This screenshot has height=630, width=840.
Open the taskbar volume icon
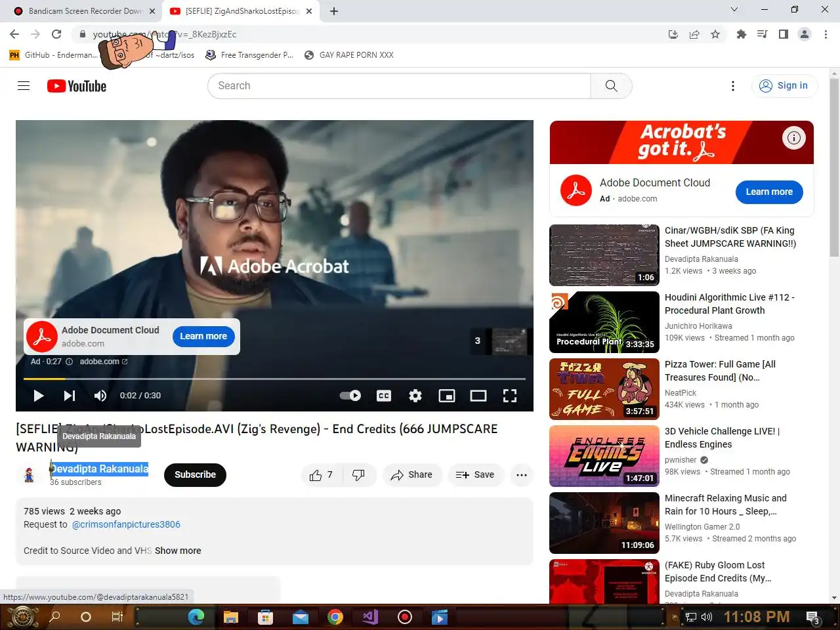point(707,617)
